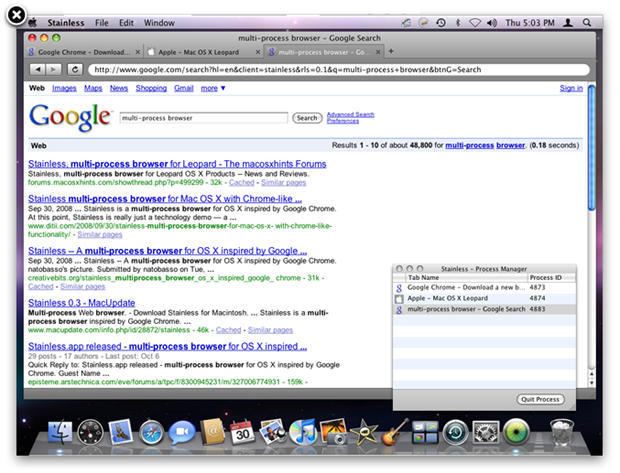Click the volume speaker icon
The height and width of the screenshot is (473, 620).
(x=492, y=23)
